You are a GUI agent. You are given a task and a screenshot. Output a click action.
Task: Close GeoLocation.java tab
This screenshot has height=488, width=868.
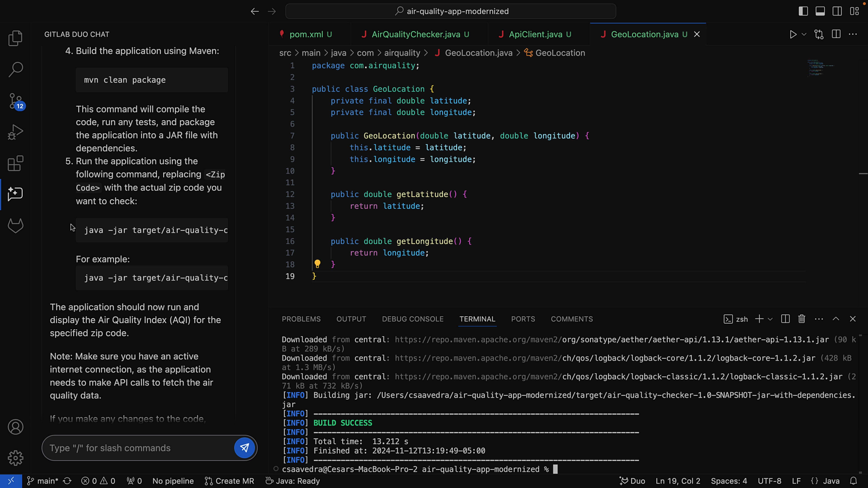[x=697, y=34]
